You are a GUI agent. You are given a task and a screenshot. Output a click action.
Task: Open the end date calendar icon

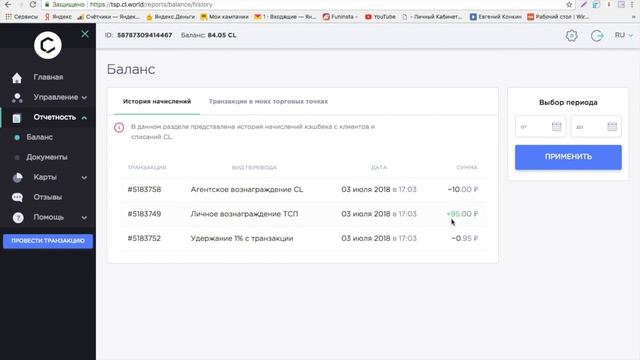pyautogui.click(x=612, y=127)
